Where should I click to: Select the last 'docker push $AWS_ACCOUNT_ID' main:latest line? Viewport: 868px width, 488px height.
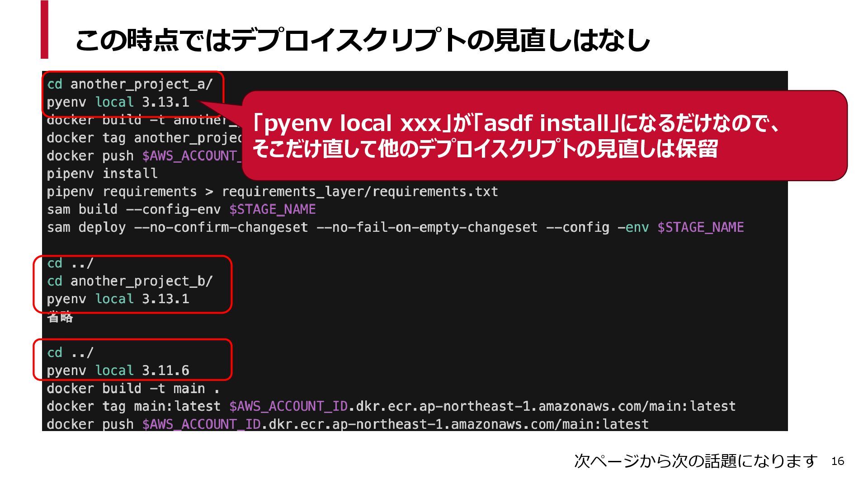click(x=348, y=424)
